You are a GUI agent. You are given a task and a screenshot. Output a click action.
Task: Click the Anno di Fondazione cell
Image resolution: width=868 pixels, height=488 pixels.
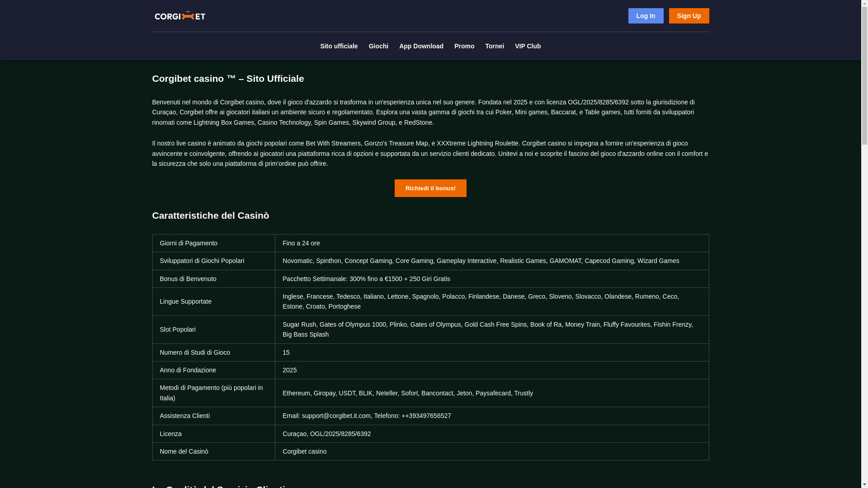tap(214, 370)
